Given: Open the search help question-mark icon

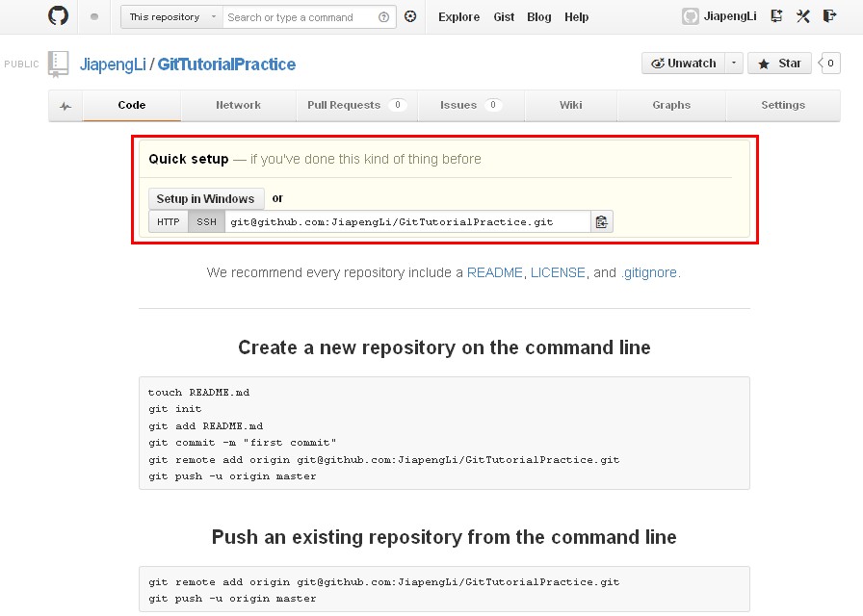Looking at the screenshot, I should pyautogui.click(x=383, y=17).
